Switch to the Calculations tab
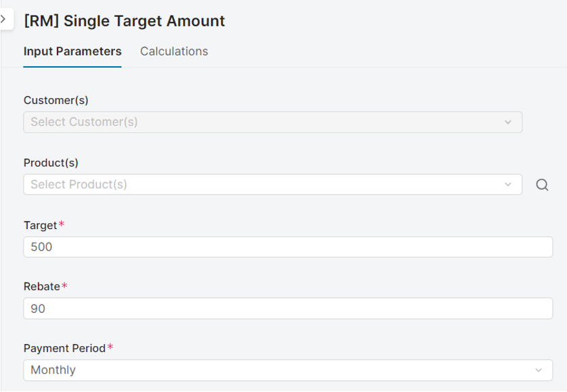The width and height of the screenshot is (567, 392). [x=174, y=51]
